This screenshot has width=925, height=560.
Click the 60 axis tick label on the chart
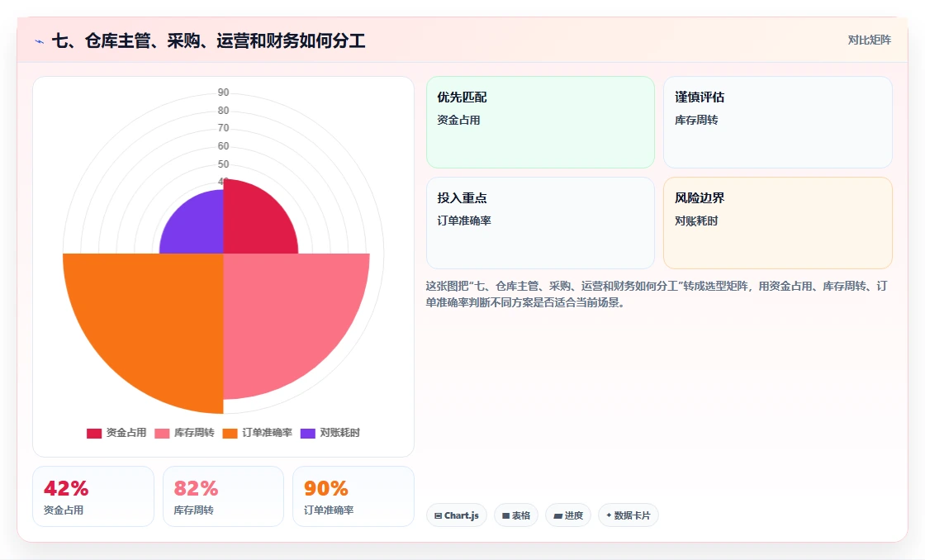[x=223, y=146]
